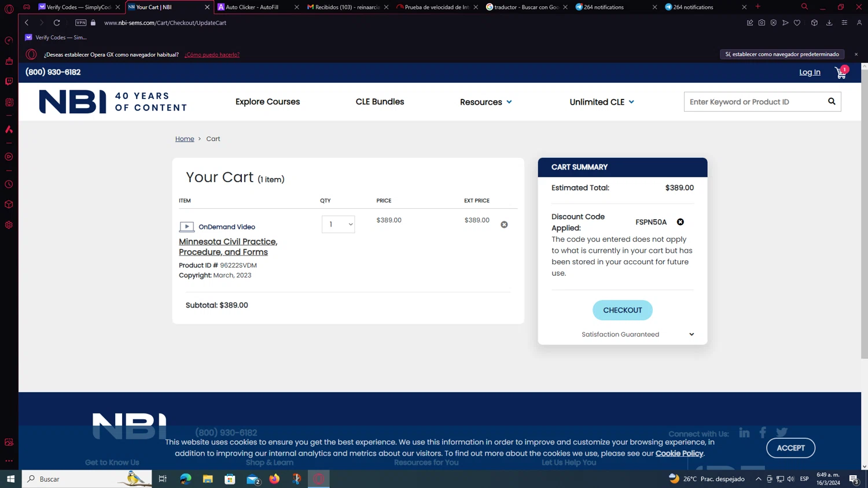Open Twitter link in footer

782,432
